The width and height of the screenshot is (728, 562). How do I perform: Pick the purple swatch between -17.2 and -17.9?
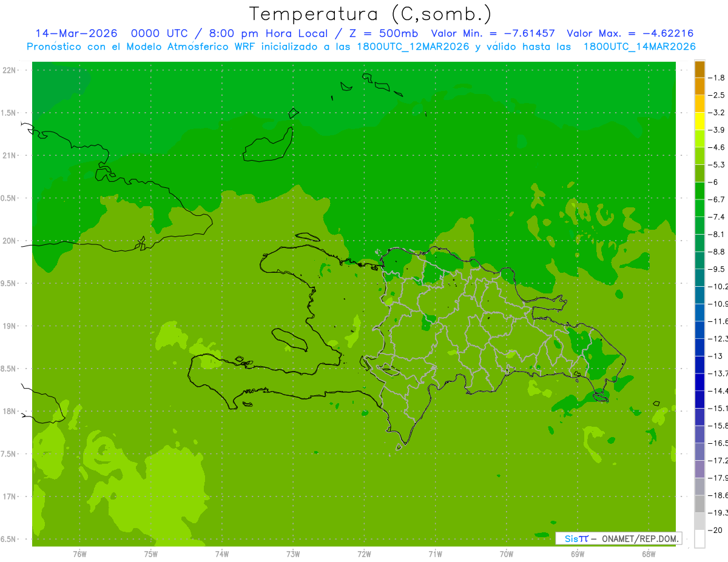pyautogui.click(x=699, y=469)
